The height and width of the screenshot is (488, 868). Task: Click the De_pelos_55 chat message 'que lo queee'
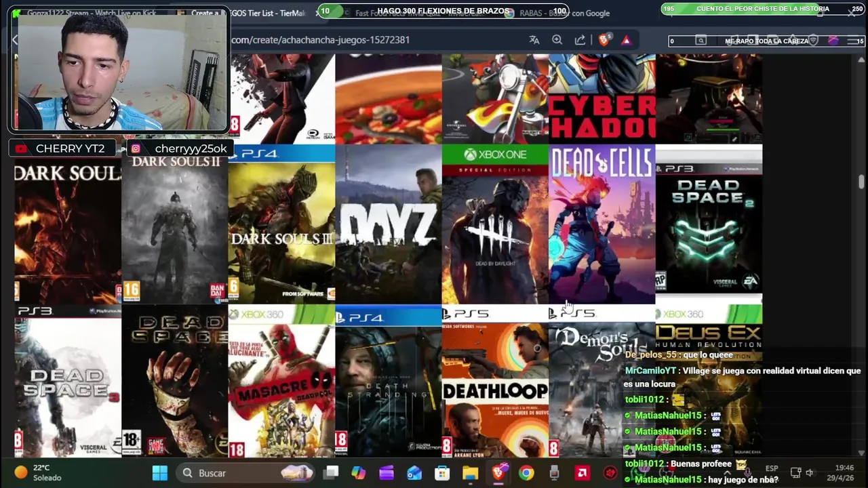click(x=679, y=355)
